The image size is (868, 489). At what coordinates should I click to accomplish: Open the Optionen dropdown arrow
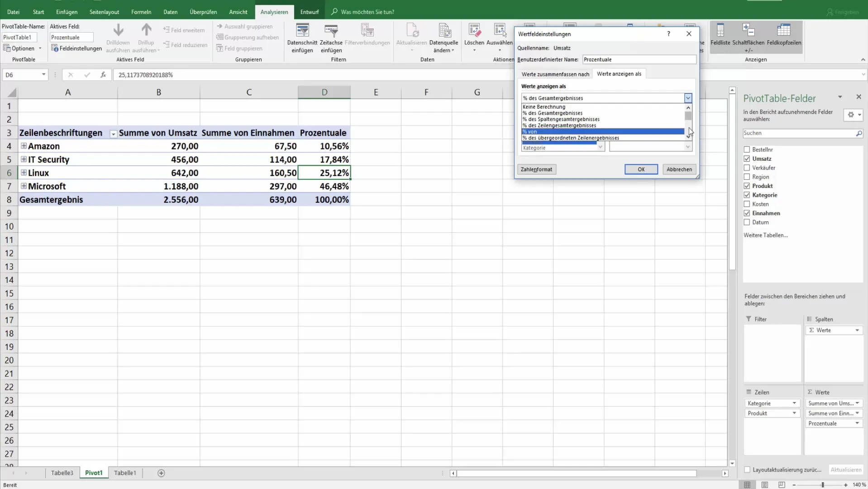(40, 48)
